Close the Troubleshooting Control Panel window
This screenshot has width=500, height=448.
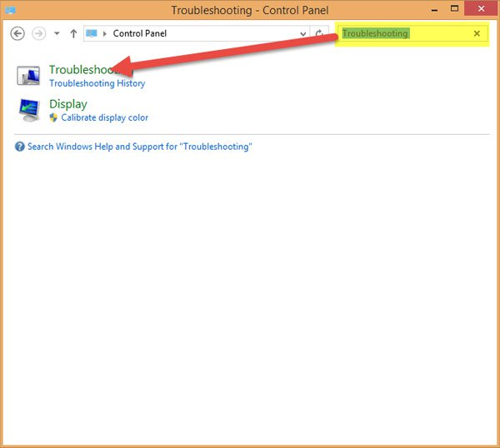tap(481, 8)
